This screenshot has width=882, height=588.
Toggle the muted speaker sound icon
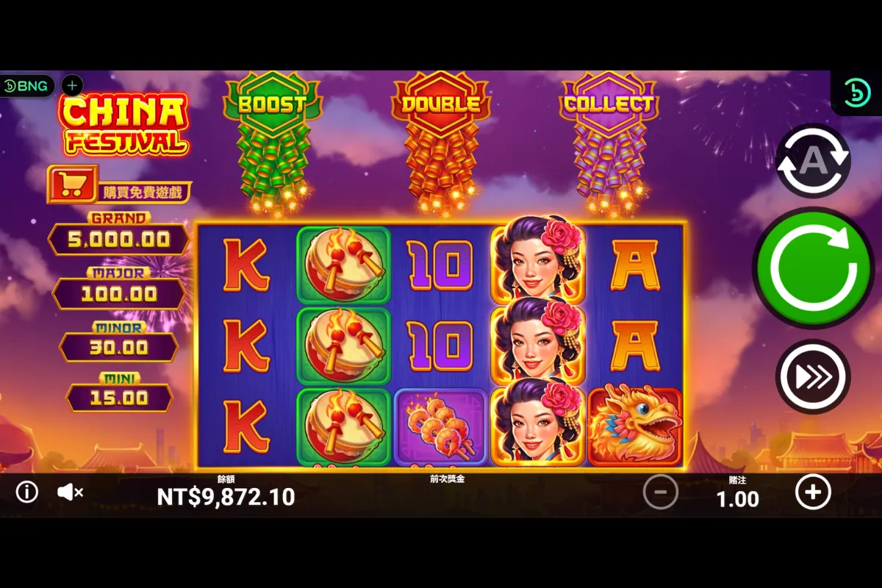(x=70, y=492)
